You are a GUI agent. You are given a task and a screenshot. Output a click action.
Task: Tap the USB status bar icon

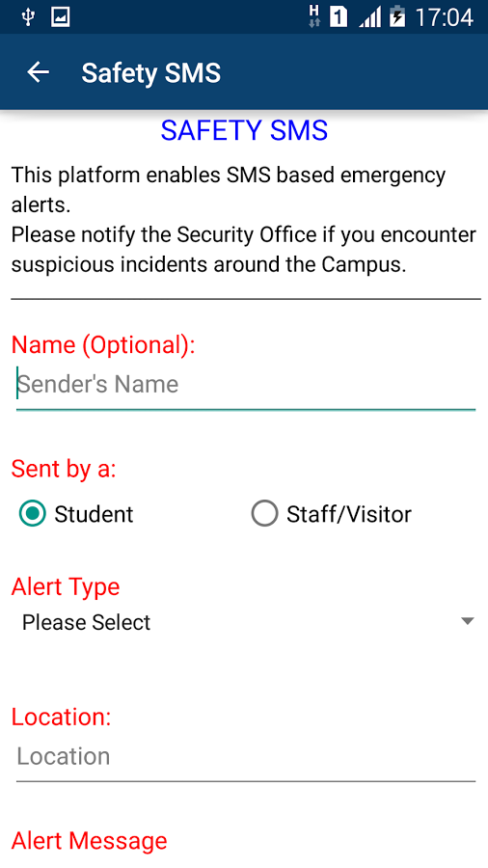(x=27, y=17)
